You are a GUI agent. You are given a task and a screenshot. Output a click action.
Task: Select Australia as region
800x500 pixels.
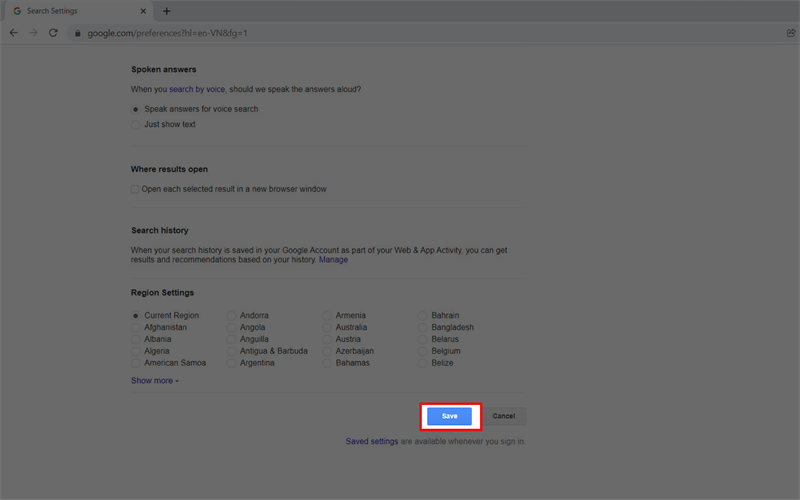point(327,327)
